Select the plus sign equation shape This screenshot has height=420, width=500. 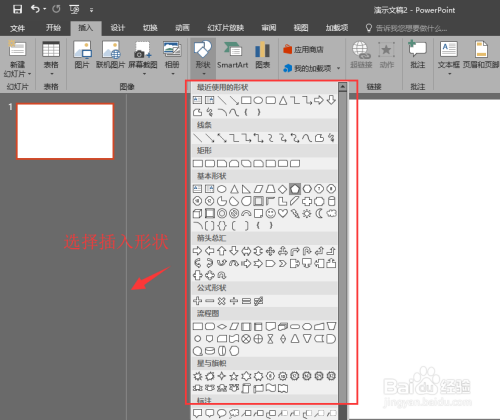pos(197,301)
